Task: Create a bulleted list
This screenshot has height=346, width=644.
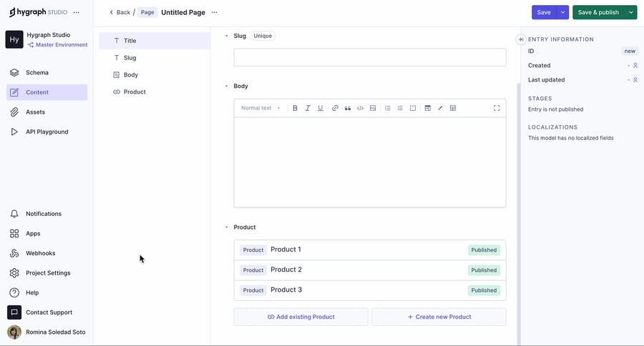Action: 388,108
